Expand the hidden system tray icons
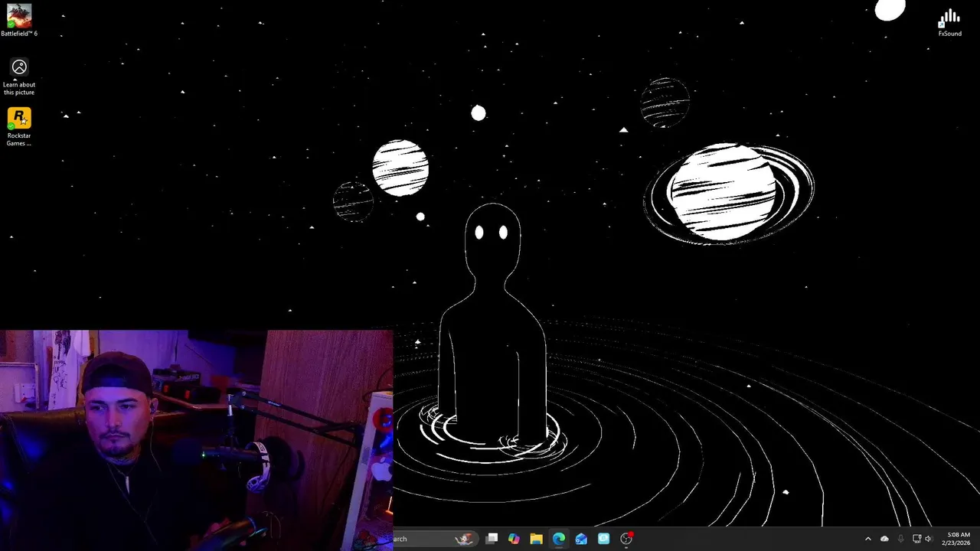The width and height of the screenshot is (980, 551). click(x=867, y=539)
